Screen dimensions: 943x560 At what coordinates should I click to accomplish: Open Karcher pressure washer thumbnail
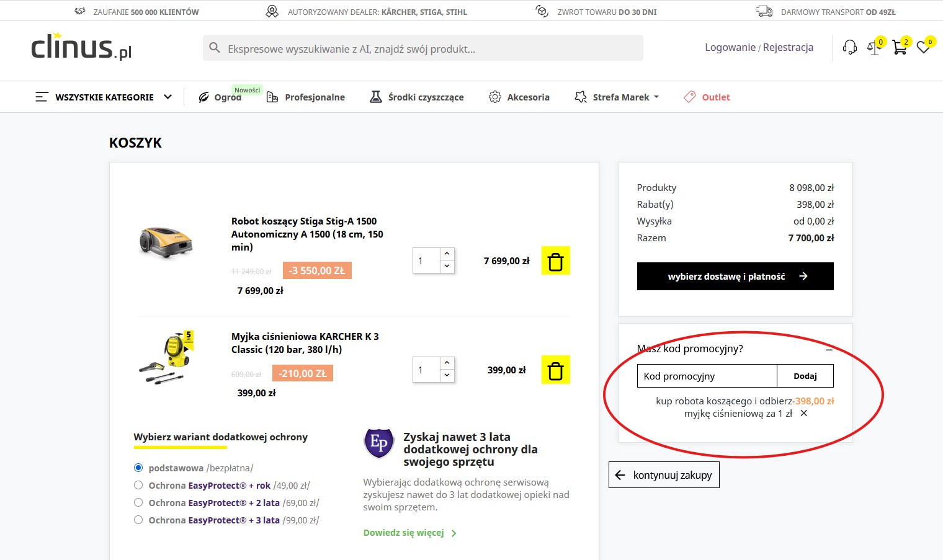166,358
